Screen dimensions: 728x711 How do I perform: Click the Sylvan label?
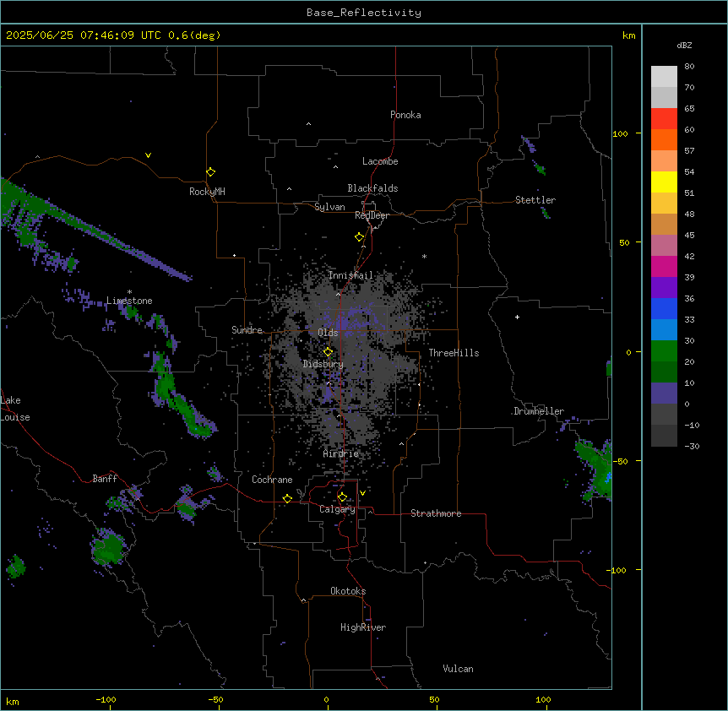point(329,207)
